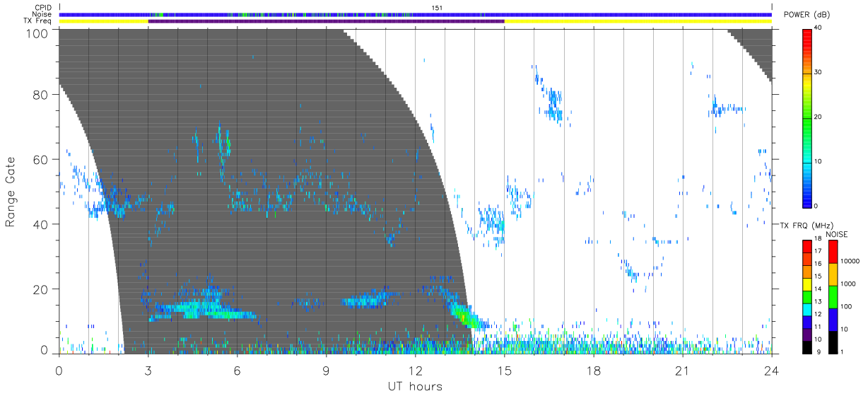Click the NOISE legend title

click(836, 234)
